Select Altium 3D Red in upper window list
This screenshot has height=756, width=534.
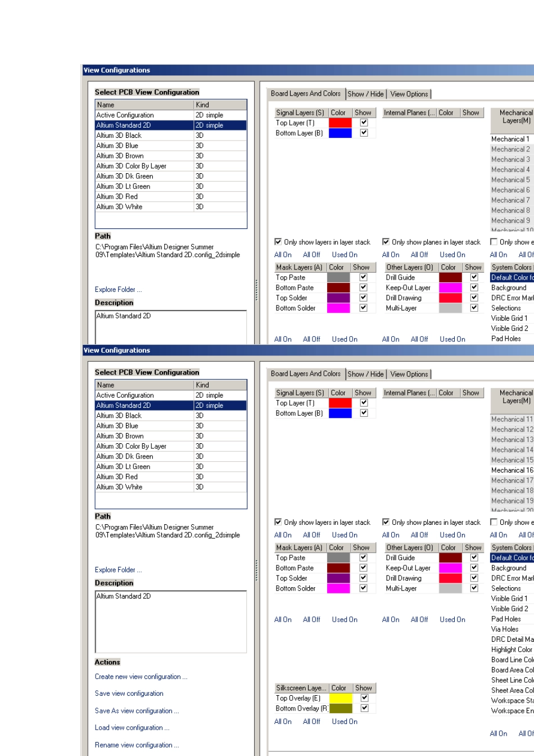coord(171,196)
